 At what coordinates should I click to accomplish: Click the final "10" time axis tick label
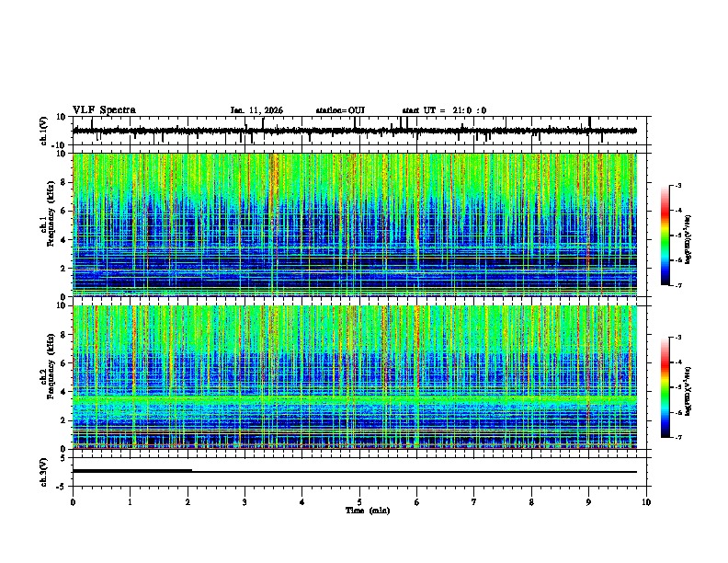646,502
